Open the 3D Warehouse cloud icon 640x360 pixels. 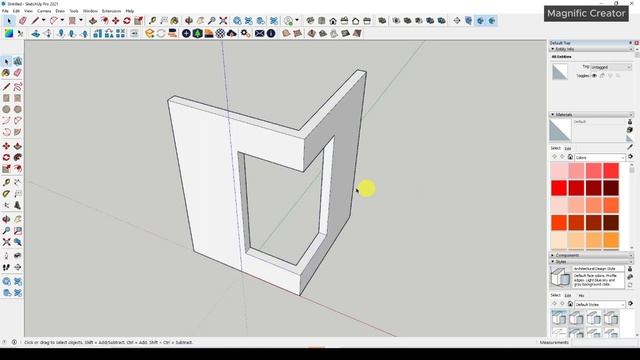(x=232, y=33)
